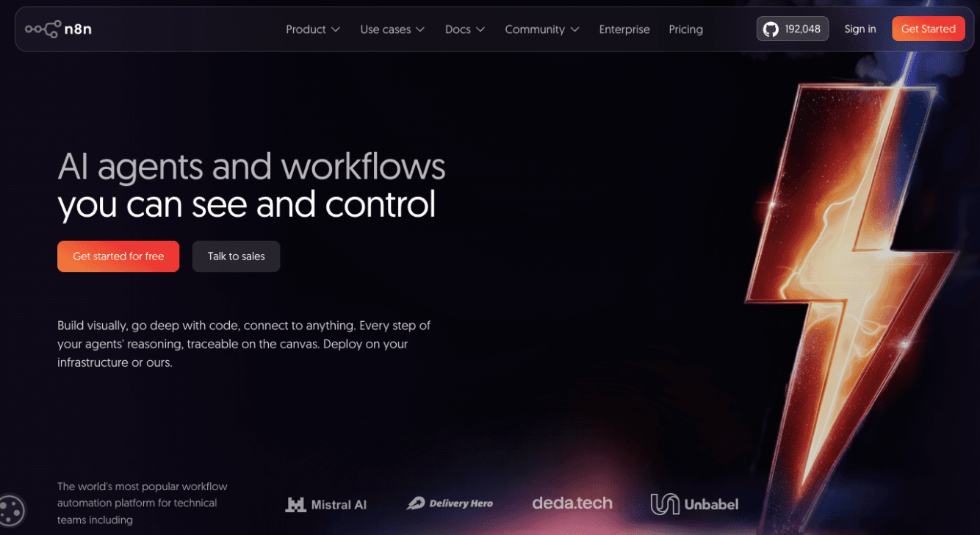
Task: Go to the Pricing page
Action: coord(685,29)
